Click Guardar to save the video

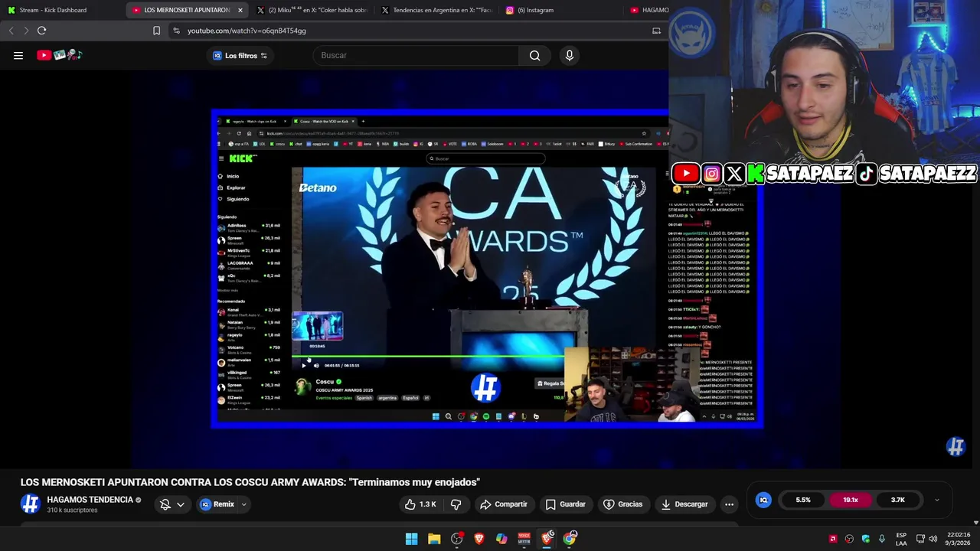point(565,504)
